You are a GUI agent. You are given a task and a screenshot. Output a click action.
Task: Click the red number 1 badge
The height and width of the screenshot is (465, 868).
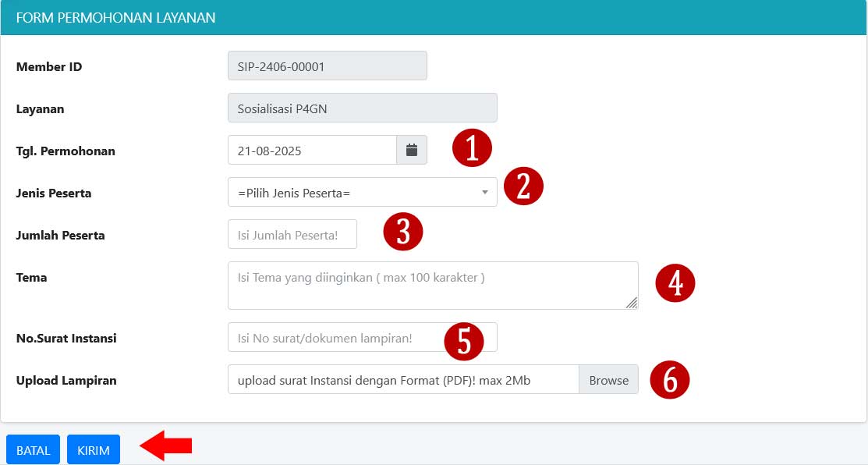point(473,148)
